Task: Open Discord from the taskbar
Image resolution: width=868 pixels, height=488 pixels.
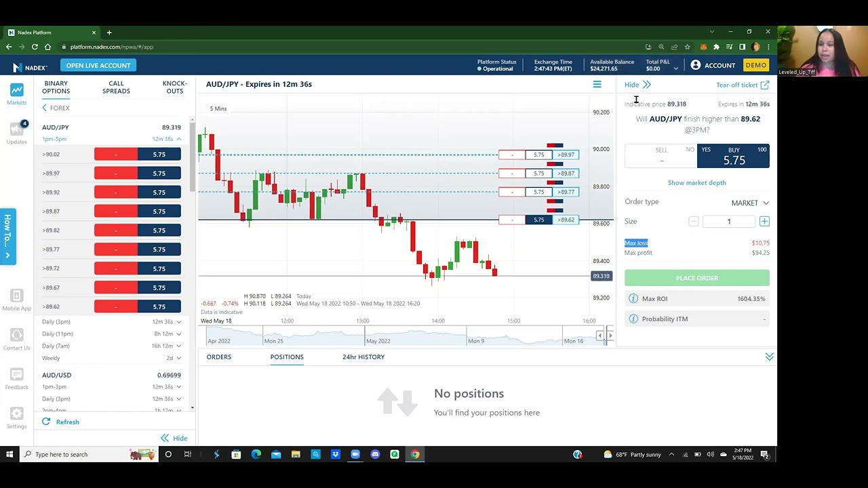Action: click(375, 454)
